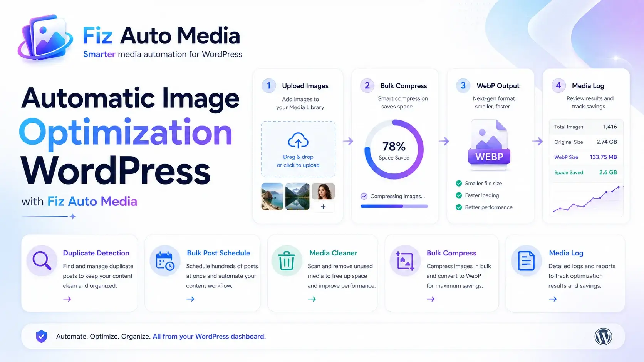This screenshot has width=644, height=362.
Task: Select the woman portrait thumbnail
Action: point(323,191)
